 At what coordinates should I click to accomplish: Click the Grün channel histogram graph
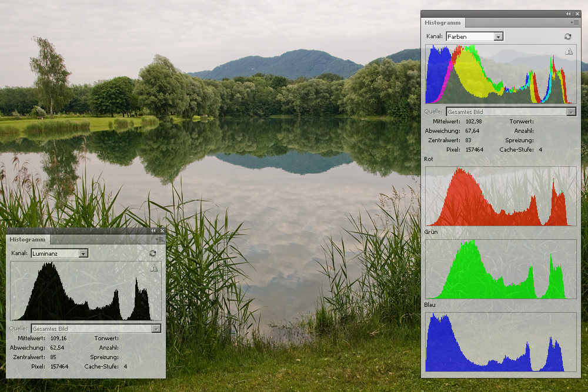[501, 269]
